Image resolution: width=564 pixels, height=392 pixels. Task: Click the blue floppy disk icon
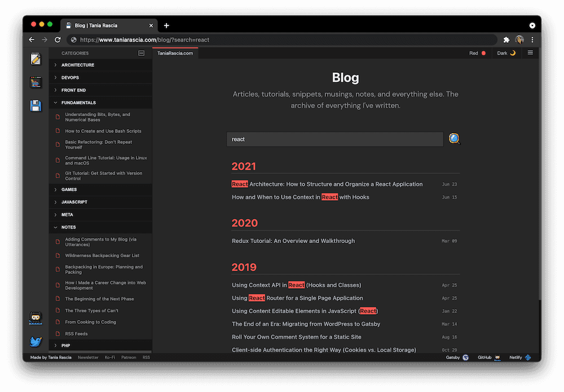[x=36, y=105]
